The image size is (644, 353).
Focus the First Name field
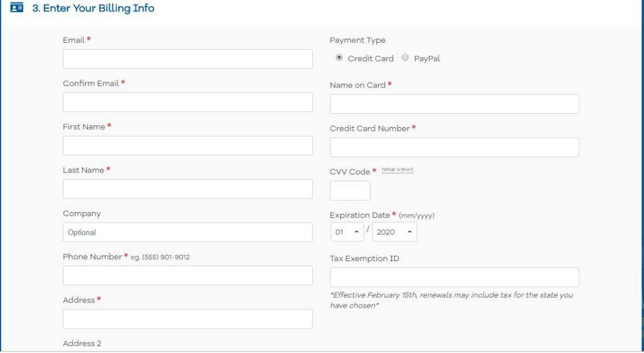pos(187,145)
